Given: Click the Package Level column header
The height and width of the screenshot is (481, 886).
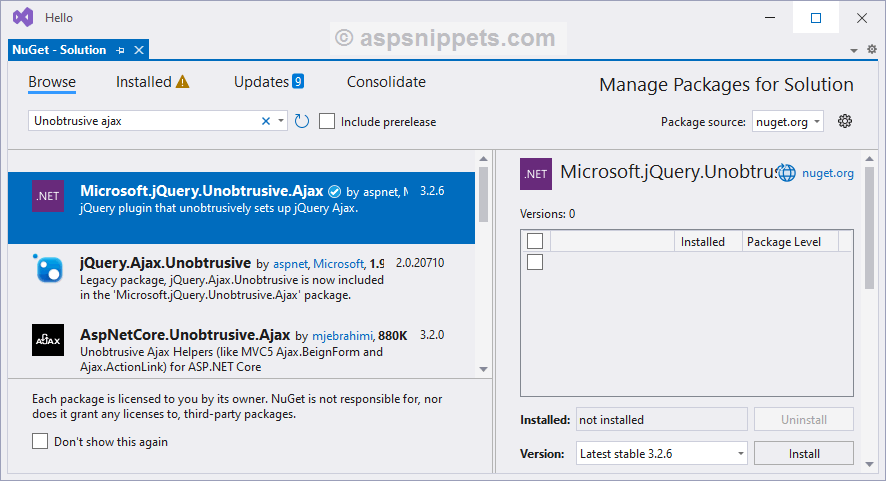Looking at the screenshot, I should point(790,241).
